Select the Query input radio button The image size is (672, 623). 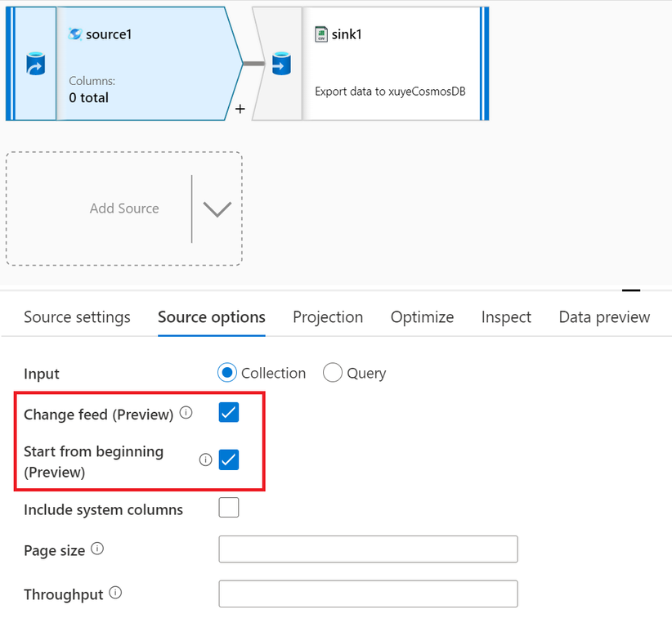point(333,373)
